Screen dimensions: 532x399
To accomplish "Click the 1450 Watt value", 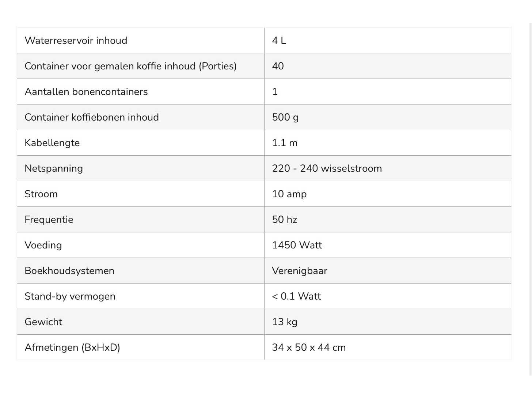I will 297,245.
